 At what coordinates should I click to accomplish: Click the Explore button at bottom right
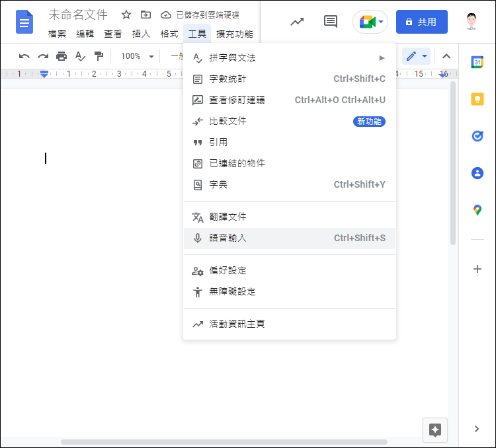point(435,430)
